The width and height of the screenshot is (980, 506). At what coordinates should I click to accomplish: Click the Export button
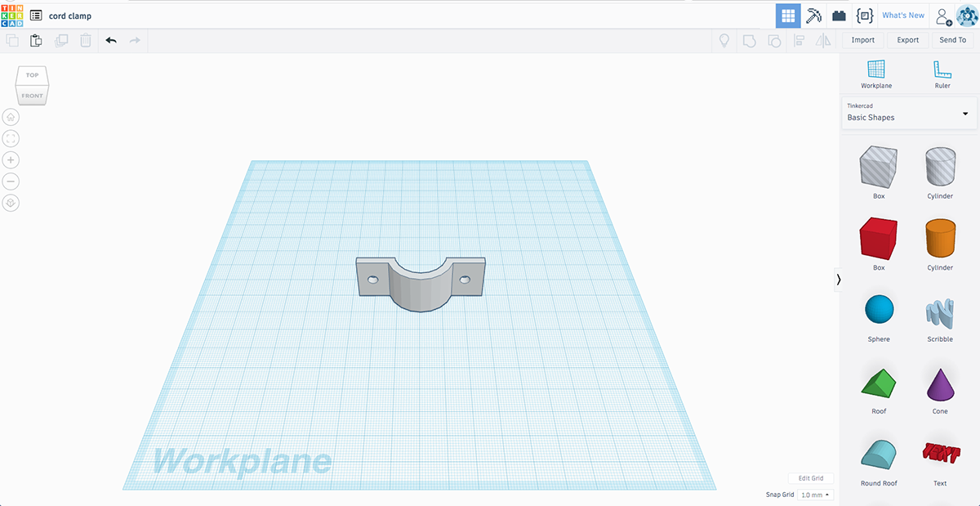(907, 40)
